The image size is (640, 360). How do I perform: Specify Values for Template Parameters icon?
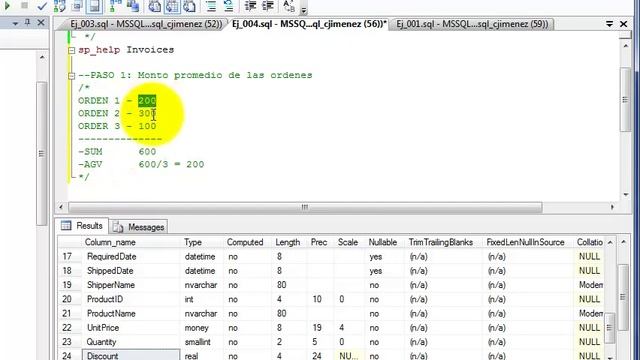pyautogui.click(x=289, y=6)
